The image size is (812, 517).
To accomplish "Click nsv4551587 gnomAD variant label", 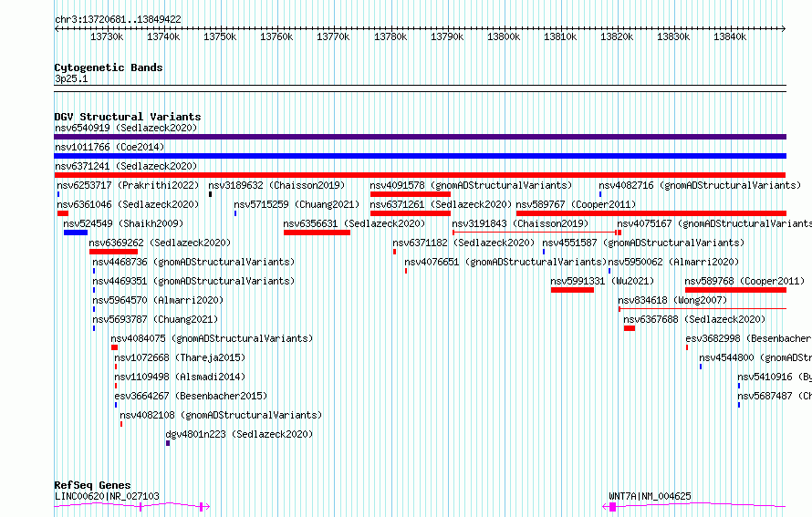I will (x=643, y=243).
